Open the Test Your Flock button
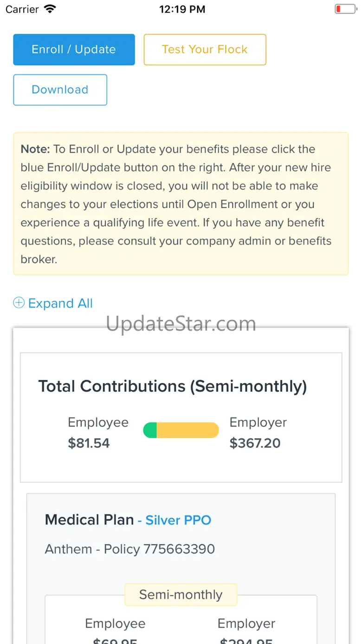 (x=205, y=49)
